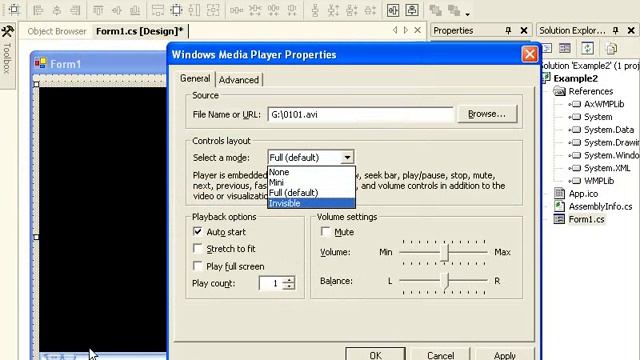Click the Align to Grid toolbar icon

pyautogui.click(x=14, y=9)
